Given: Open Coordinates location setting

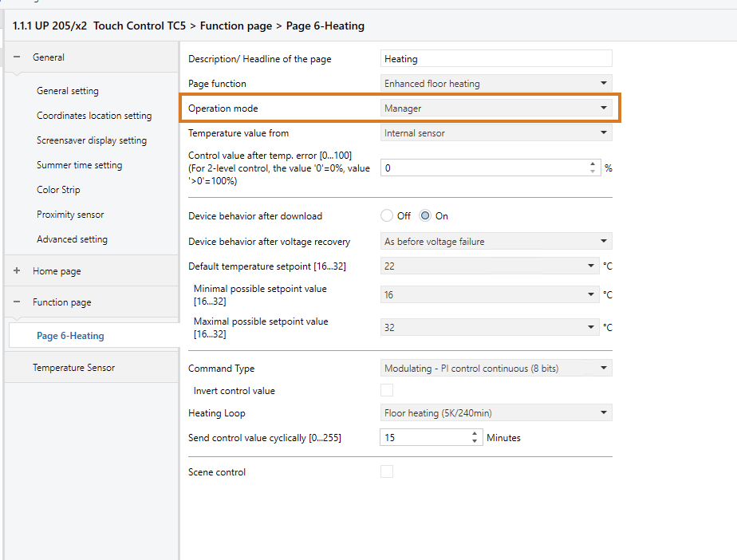Looking at the screenshot, I should coord(94,116).
